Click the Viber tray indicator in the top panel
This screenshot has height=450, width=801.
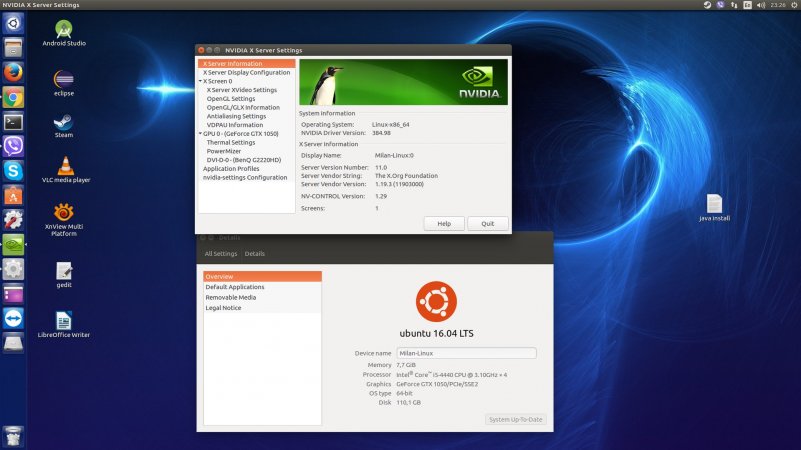tap(720, 5)
